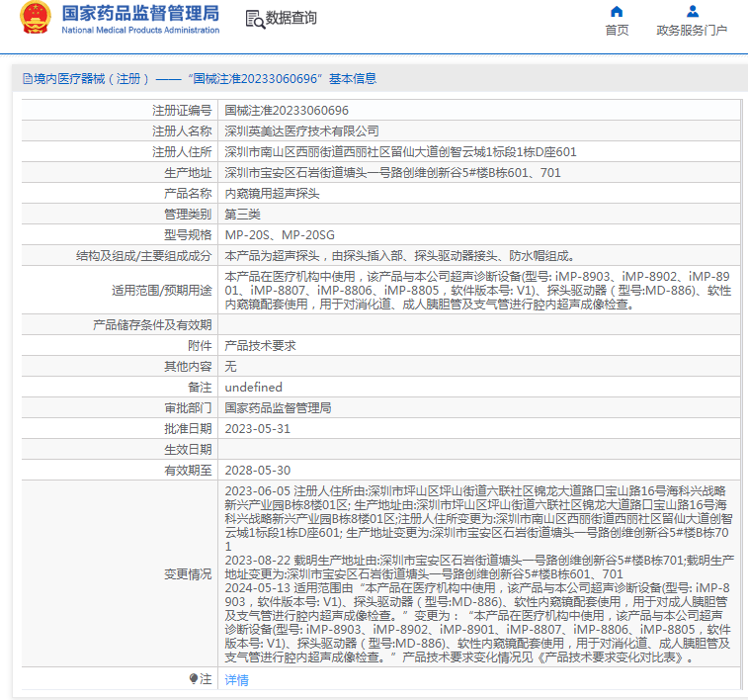748x700 pixels.
Task: Select registration number 国械注准20233060696 value
Action: [x=287, y=111]
